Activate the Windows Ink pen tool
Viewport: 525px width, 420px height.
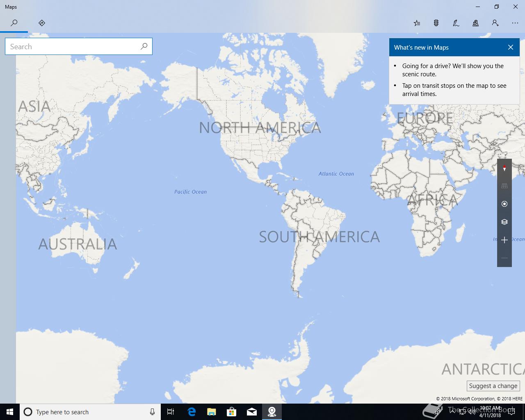point(456,23)
